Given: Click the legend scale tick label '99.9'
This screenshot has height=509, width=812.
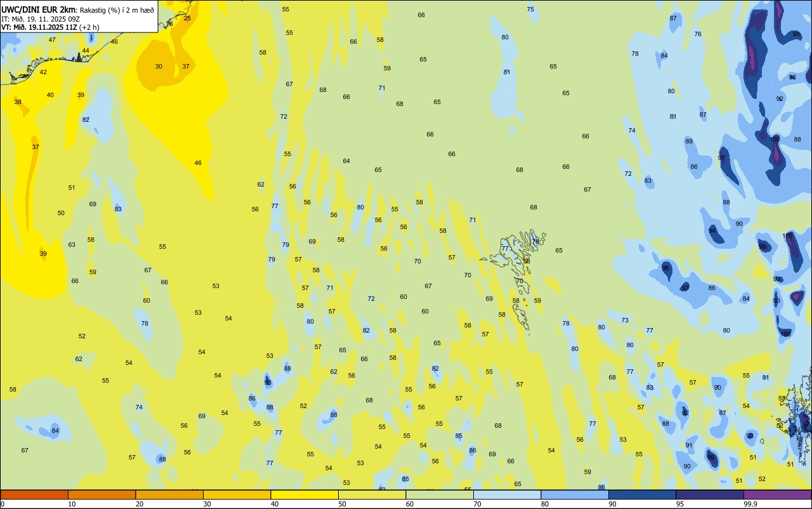Looking at the screenshot, I should click(x=750, y=504).
